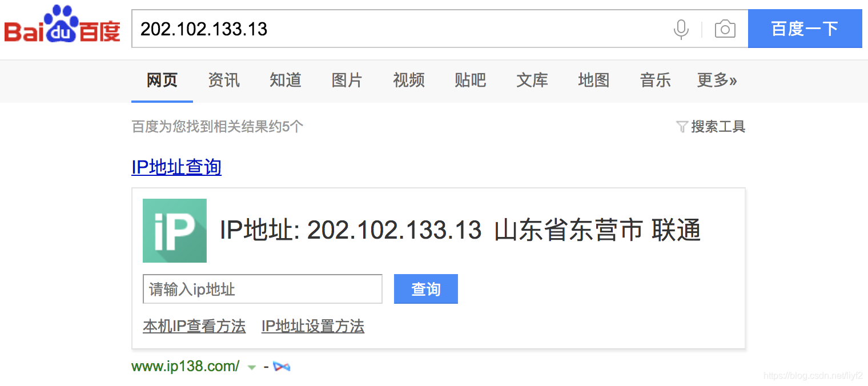Select the 知道 tab

pyautogui.click(x=286, y=81)
